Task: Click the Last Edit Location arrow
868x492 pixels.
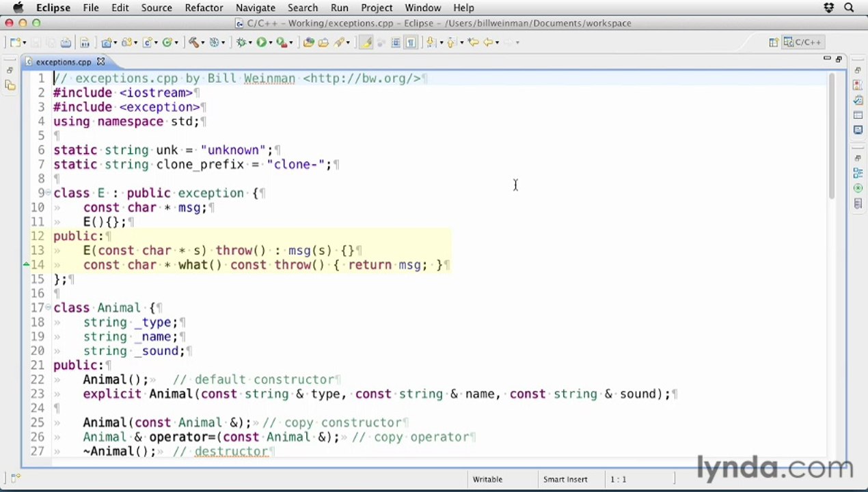Action: click(x=473, y=42)
